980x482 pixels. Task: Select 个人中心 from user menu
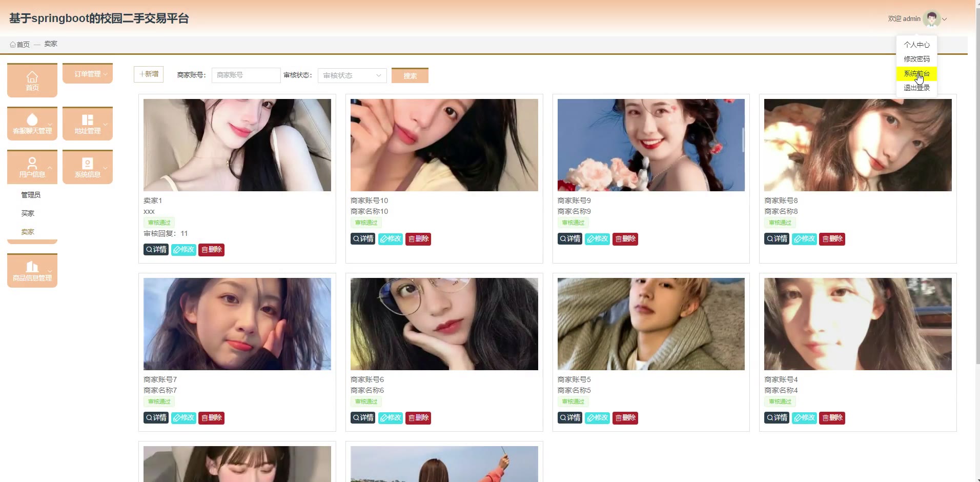916,45
